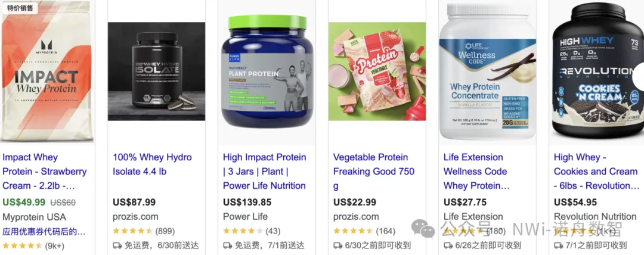Open the Myprotein coupon code promo link
644x255 pixels.
coord(44,231)
